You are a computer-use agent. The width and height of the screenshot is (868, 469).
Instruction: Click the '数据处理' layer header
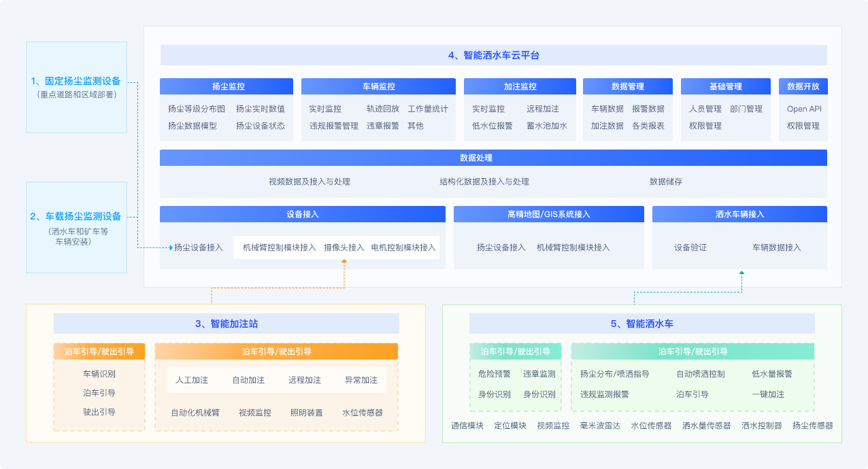click(493, 158)
